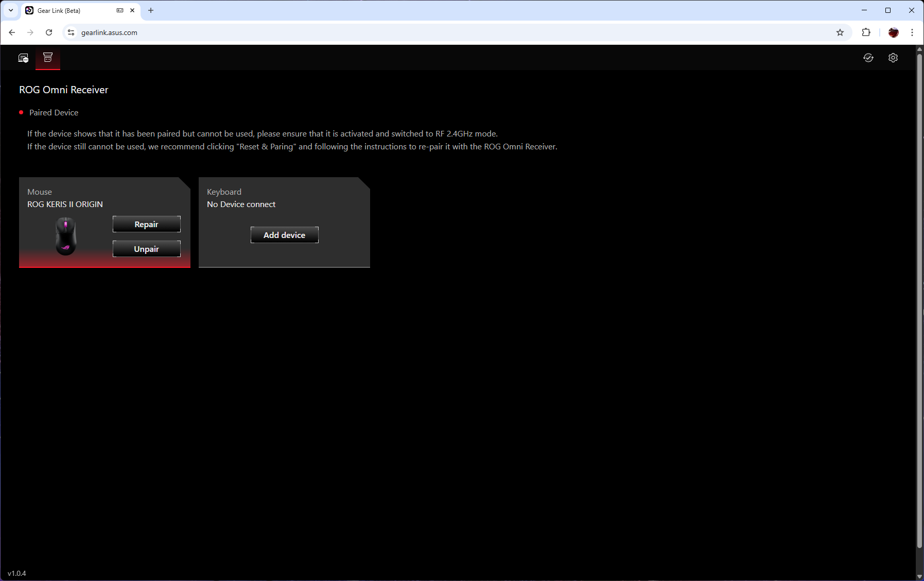Viewport: 924px width, 581px height.
Task: Click the ROG KERIS II ORIGIN name
Action: pos(65,204)
